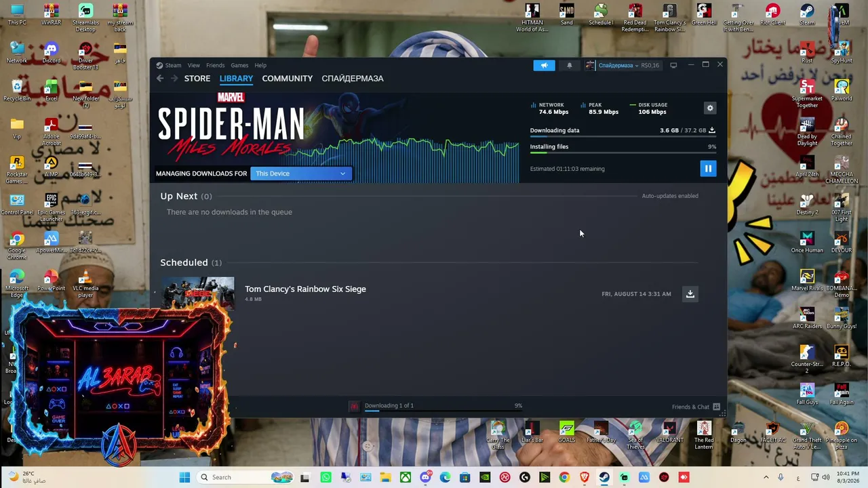
Task: Click the bottom Downloading 1 of 1 progress bar
Action: tap(443, 411)
